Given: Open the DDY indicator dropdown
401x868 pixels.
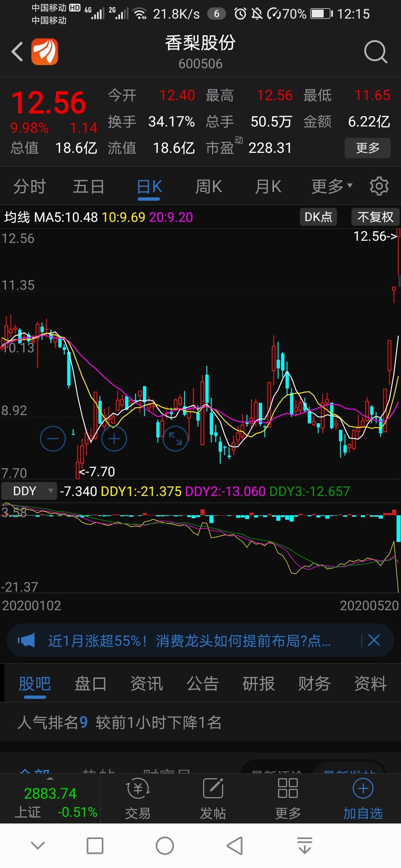Looking at the screenshot, I should 29,491.
